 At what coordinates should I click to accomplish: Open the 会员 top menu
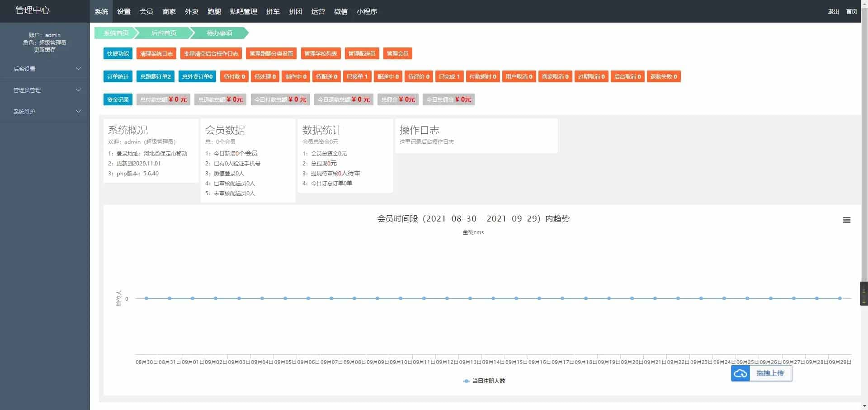point(146,11)
